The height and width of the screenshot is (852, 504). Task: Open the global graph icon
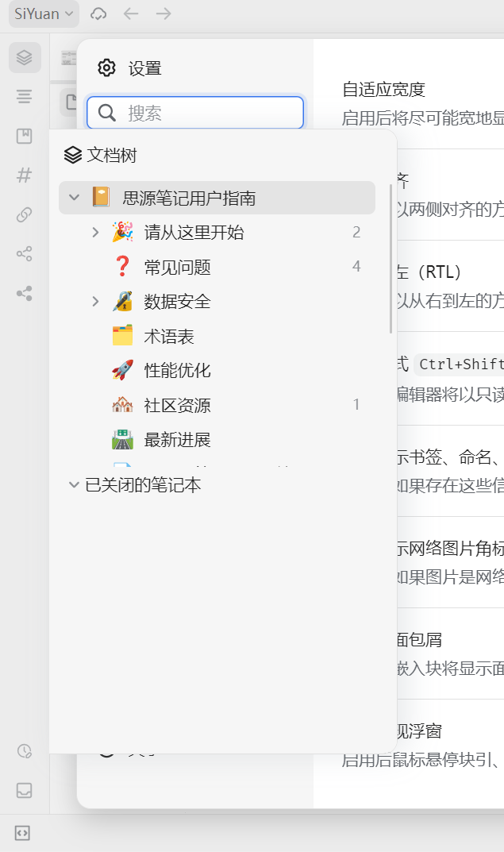pos(25,294)
